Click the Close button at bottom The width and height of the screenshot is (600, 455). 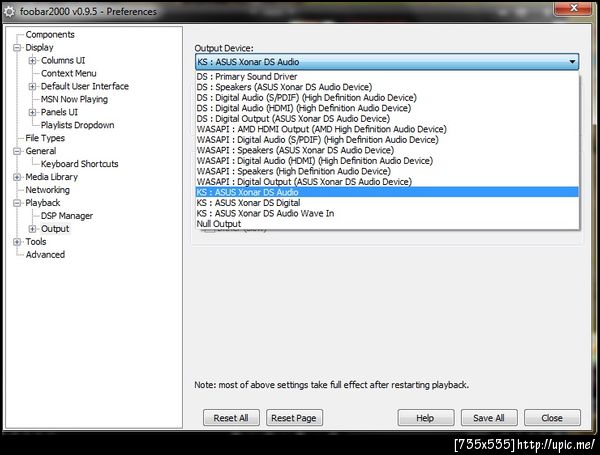552,418
